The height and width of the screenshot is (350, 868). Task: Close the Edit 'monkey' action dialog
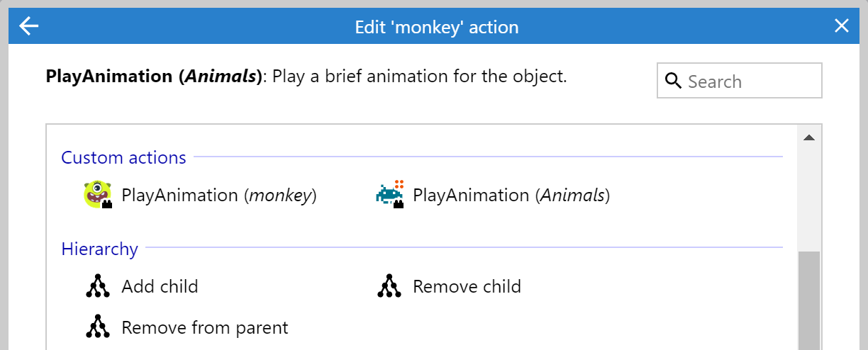841,27
